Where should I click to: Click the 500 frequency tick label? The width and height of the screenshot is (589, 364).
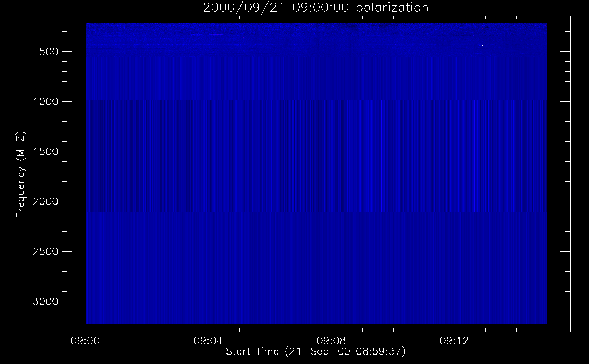pyautogui.click(x=49, y=52)
